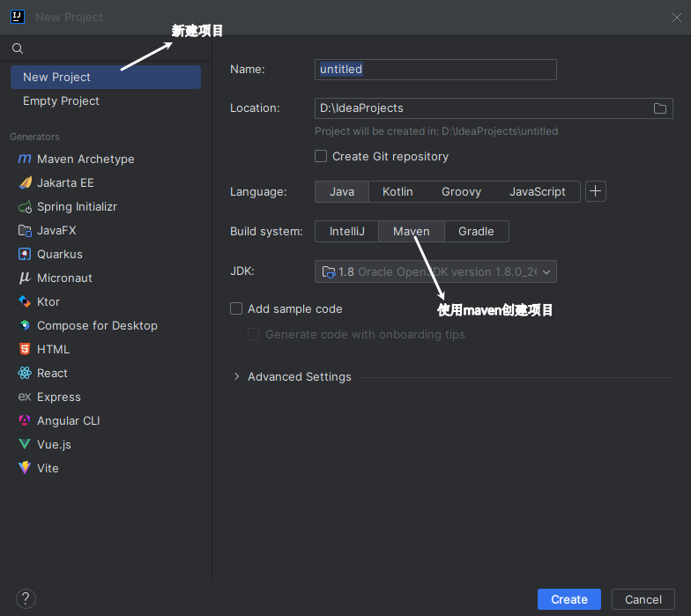Click the HTML generator label

(x=53, y=349)
